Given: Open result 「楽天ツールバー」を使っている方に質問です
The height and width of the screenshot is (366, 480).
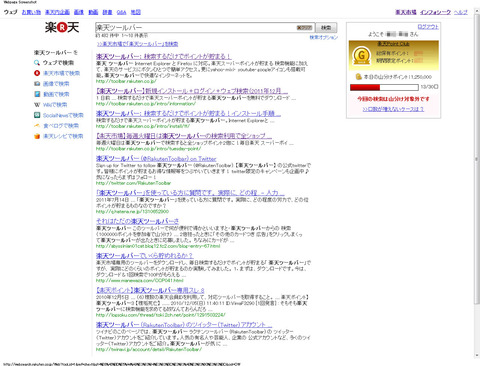Looking at the screenshot, I should click(x=190, y=193).
